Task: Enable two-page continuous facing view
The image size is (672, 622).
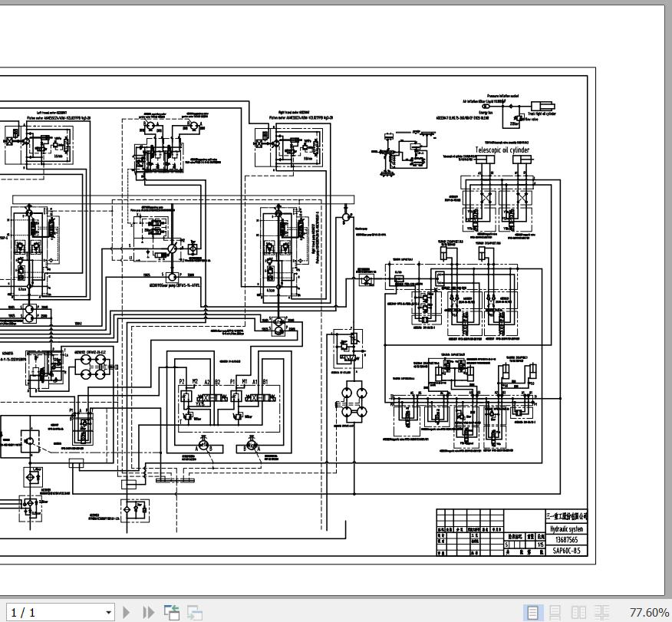Action: pyautogui.click(x=602, y=612)
